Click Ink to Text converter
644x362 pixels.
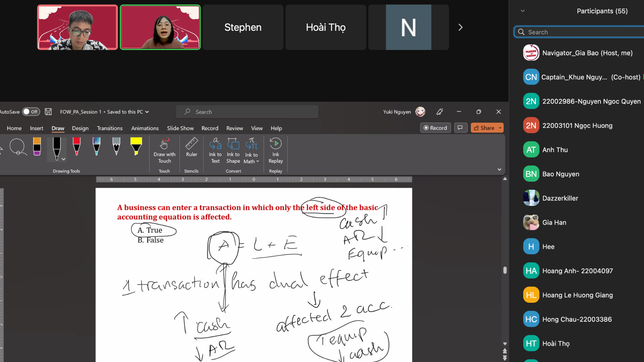pyautogui.click(x=215, y=150)
